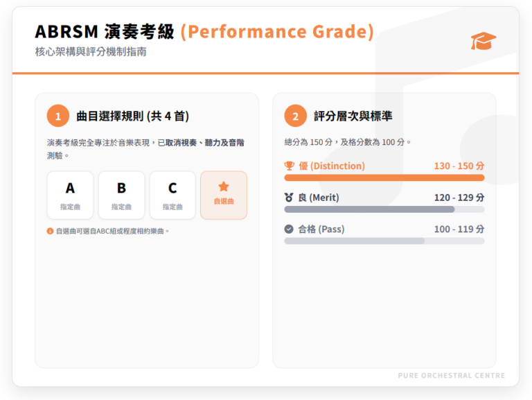Click the orange number 2 circle badge
This screenshot has height=400, width=532.
pyautogui.click(x=296, y=116)
